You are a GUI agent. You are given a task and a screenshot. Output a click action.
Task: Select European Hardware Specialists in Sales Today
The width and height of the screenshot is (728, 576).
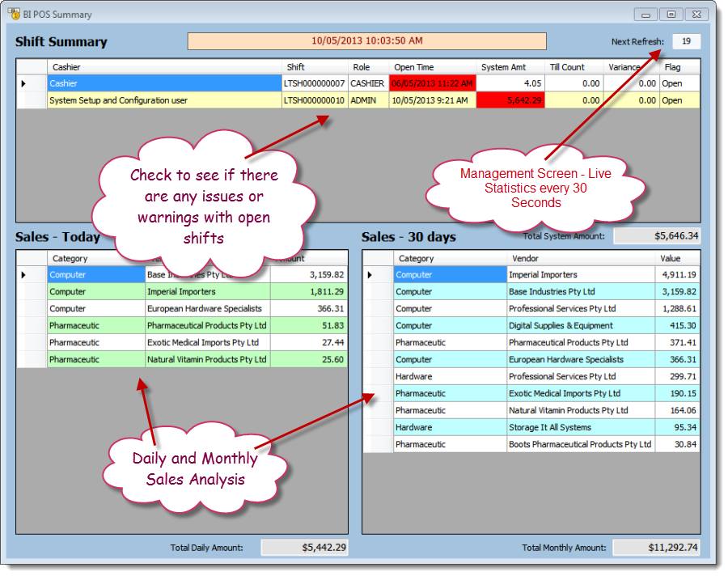pyautogui.click(x=208, y=309)
